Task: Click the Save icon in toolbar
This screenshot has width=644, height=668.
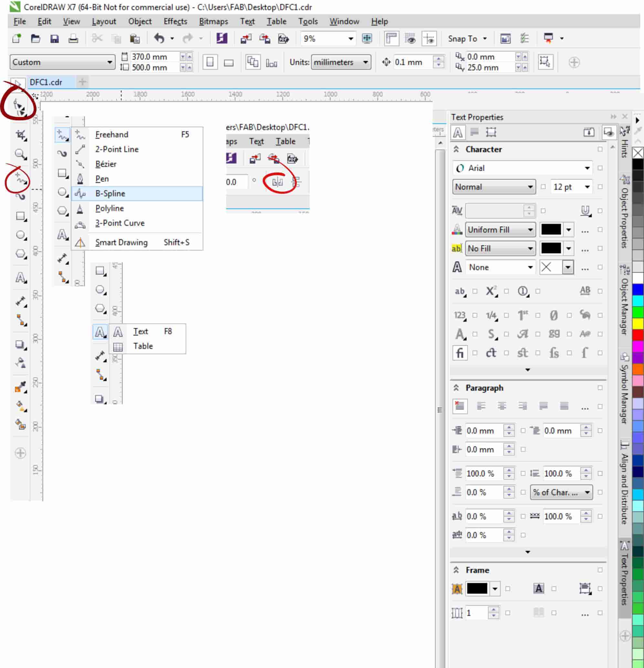Action: pyautogui.click(x=55, y=38)
